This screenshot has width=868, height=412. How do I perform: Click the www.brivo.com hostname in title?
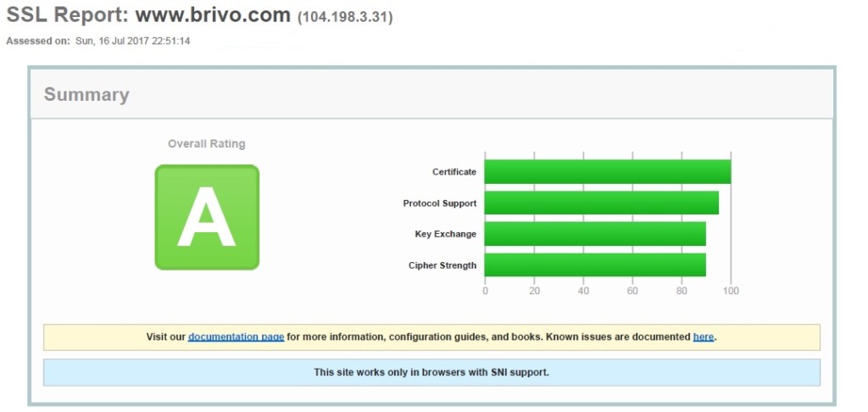(213, 16)
